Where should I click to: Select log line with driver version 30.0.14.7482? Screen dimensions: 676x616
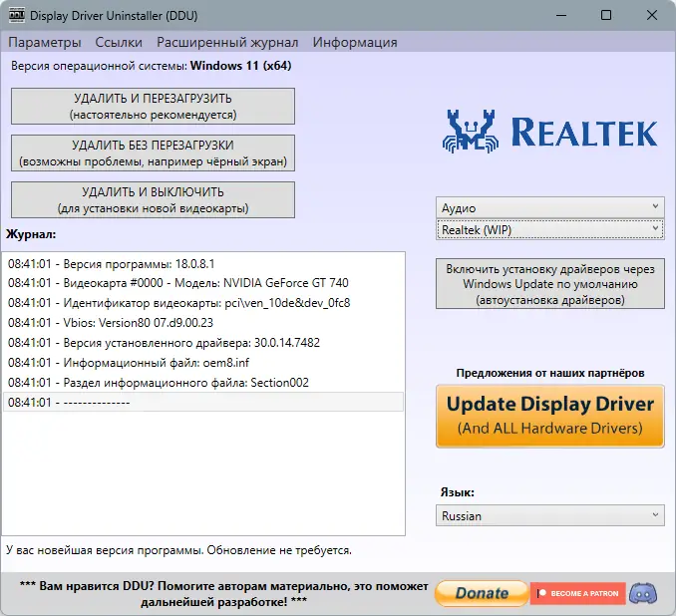pos(203,342)
